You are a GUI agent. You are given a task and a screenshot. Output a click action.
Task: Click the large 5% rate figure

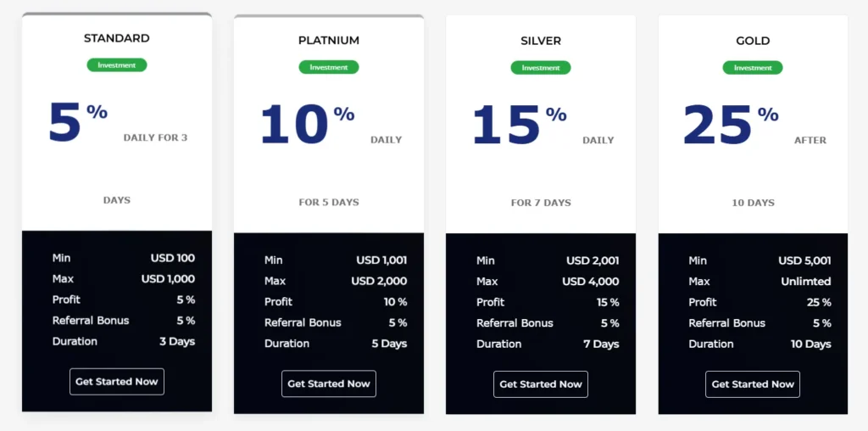[x=77, y=121]
